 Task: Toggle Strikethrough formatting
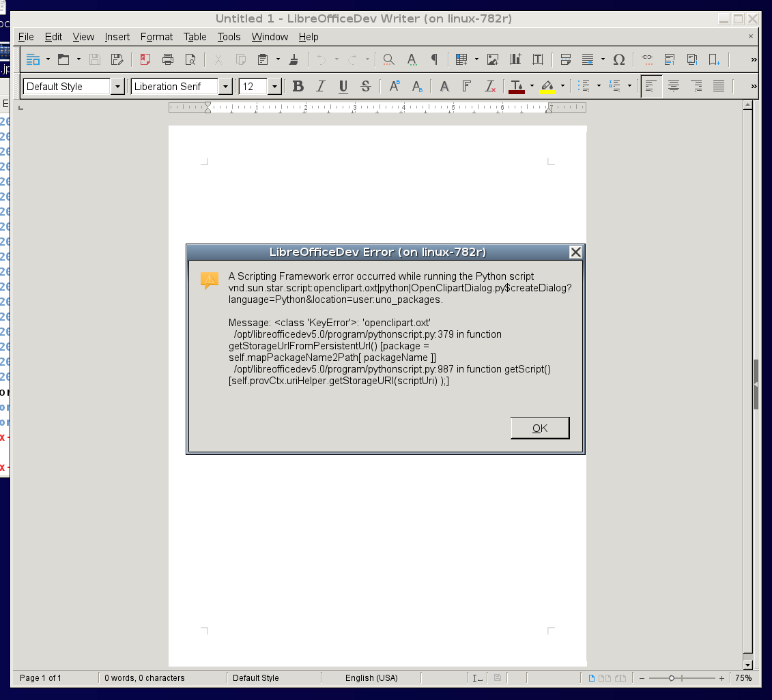point(366,86)
